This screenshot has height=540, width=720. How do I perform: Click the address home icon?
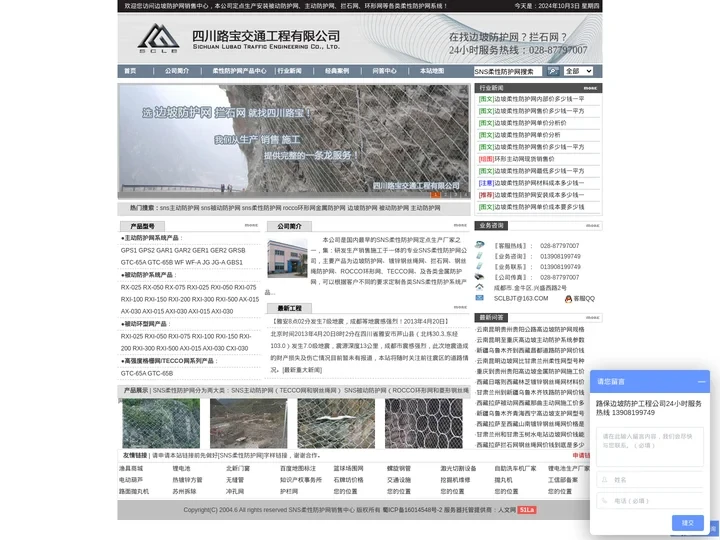coord(479,287)
